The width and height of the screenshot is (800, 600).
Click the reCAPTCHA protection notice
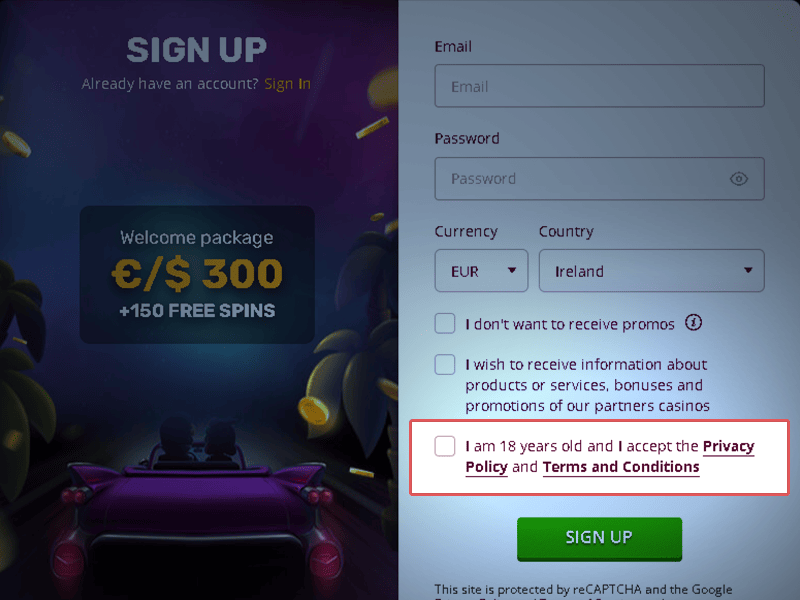click(x=583, y=590)
